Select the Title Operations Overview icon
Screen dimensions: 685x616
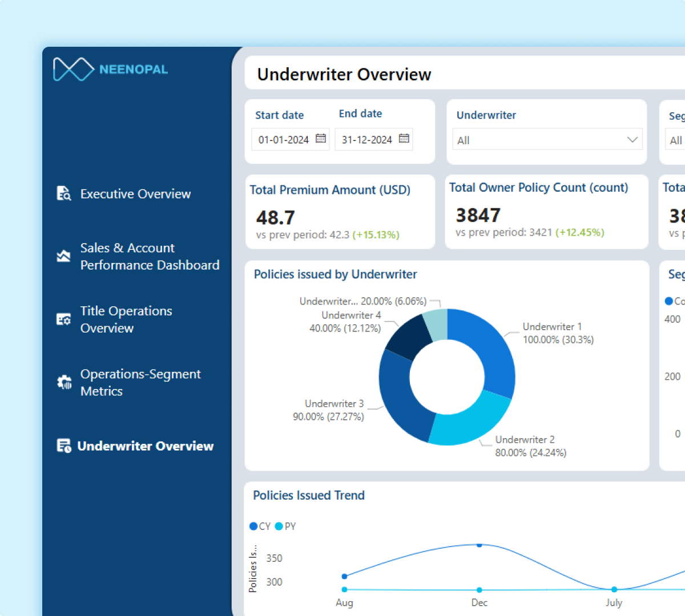click(63, 319)
